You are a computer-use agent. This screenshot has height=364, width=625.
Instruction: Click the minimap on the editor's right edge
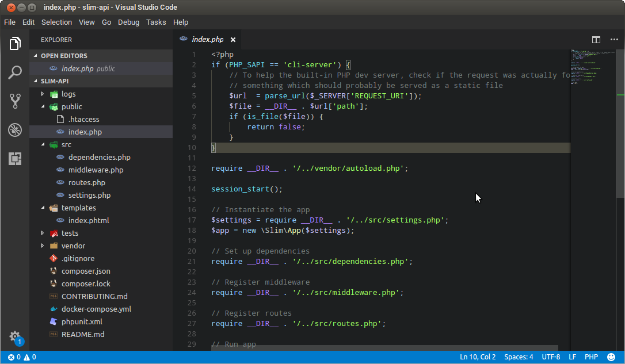(x=593, y=86)
